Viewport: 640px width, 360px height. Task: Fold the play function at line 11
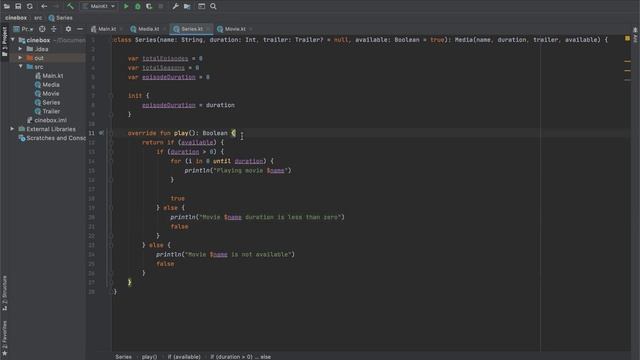click(x=111, y=133)
